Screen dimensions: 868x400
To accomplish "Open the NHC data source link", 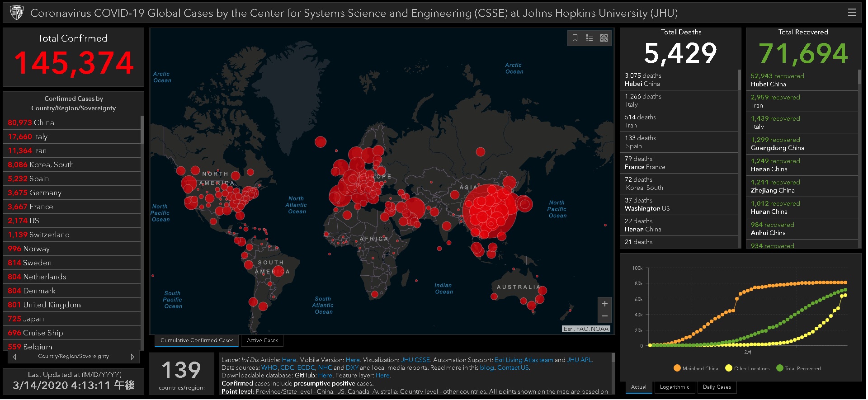I will [x=325, y=368].
